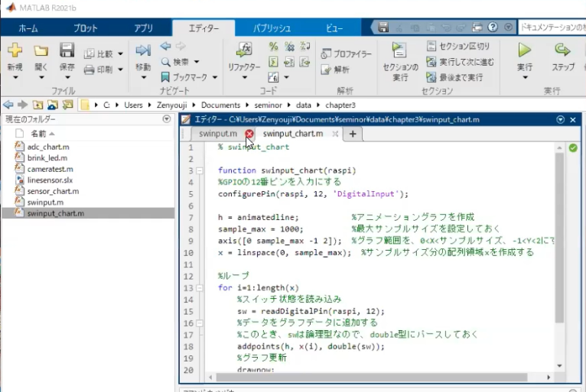
Task: Collapse the function code fold at line 3
Action: (199, 170)
